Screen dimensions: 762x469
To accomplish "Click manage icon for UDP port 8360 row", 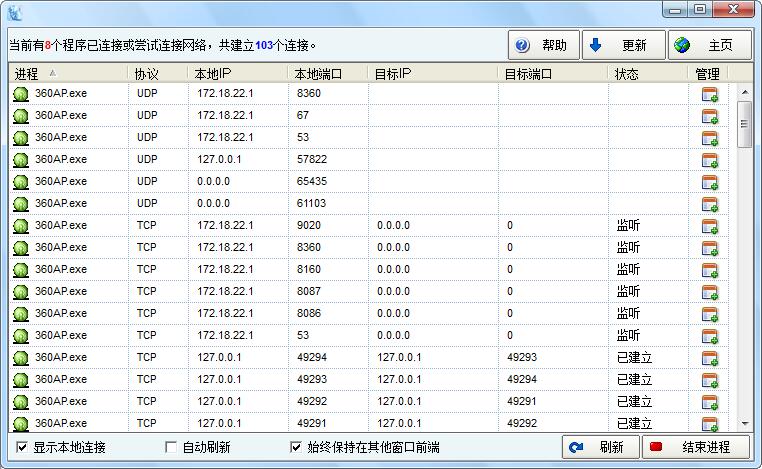I will point(710,94).
